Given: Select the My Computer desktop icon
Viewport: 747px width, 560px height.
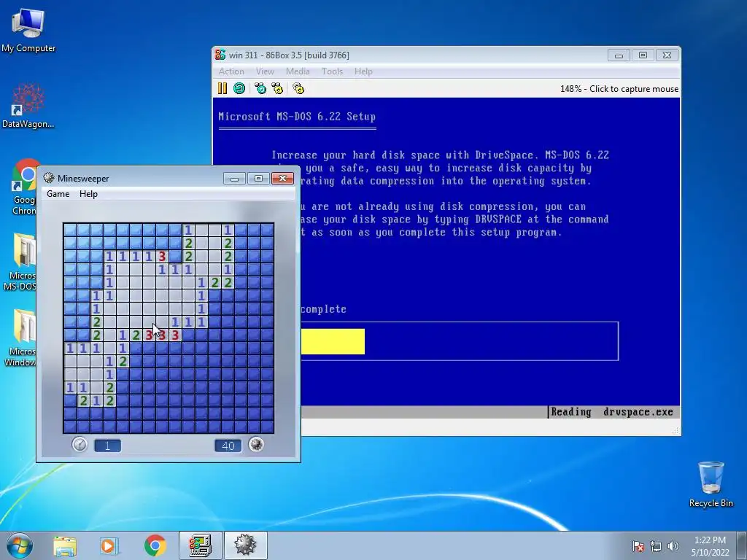Looking at the screenshot, I should (28, 30).
